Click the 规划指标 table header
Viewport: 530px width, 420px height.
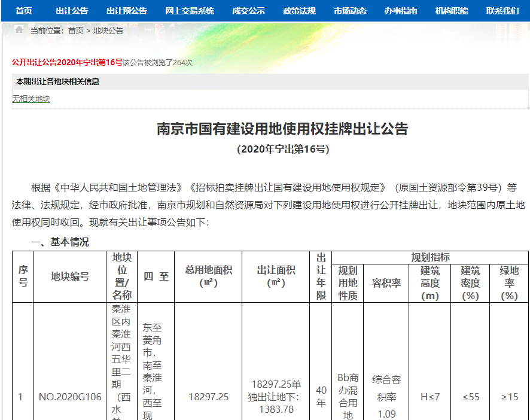pyautogui.click(x=430, y=257)
